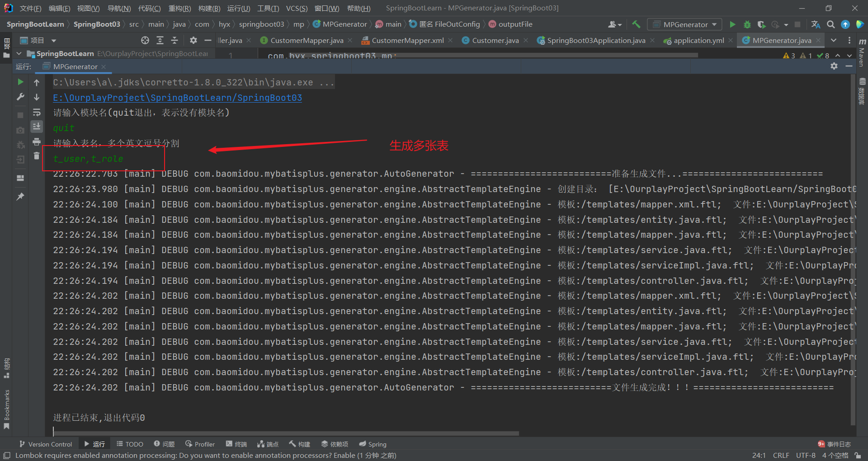Click the 24:1 caret position indicator
Viewport: 868px width, 461px height.
tap(759, 455)
